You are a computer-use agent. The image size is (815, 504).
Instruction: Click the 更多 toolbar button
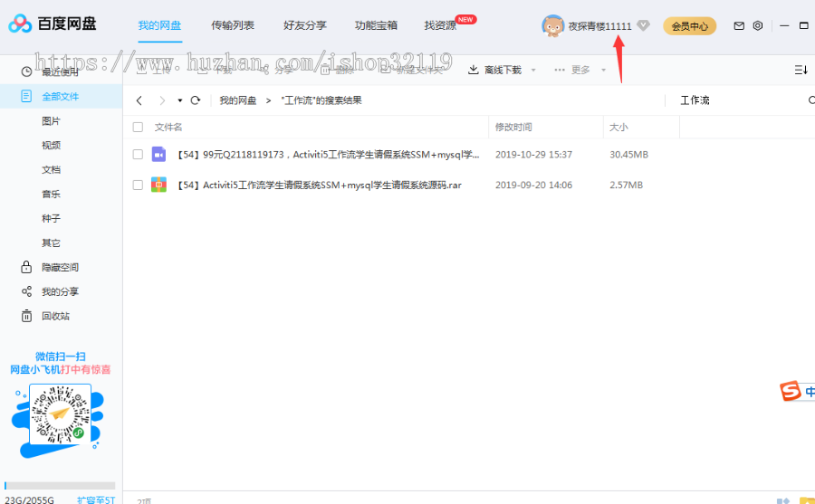(572, 70)
